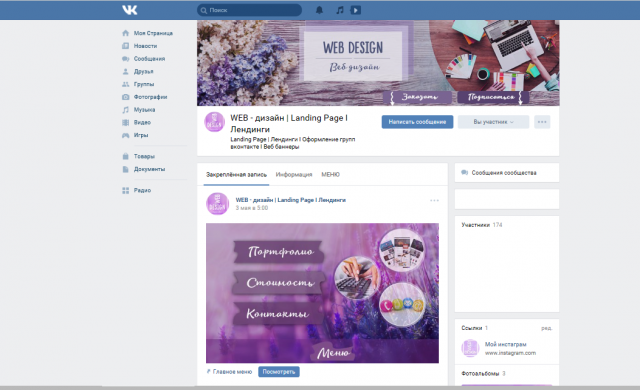The height and width of the screenshot is (390, 640).
Task: Open Музыка in sidebar
Action: click(144, 110)
